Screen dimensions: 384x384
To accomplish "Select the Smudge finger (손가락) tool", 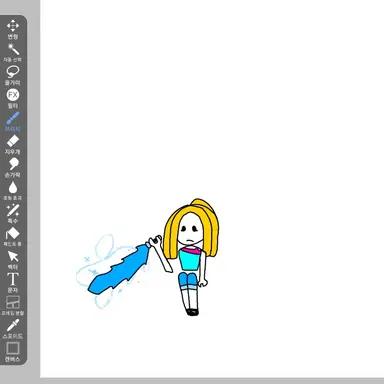I will pos(13,168).
